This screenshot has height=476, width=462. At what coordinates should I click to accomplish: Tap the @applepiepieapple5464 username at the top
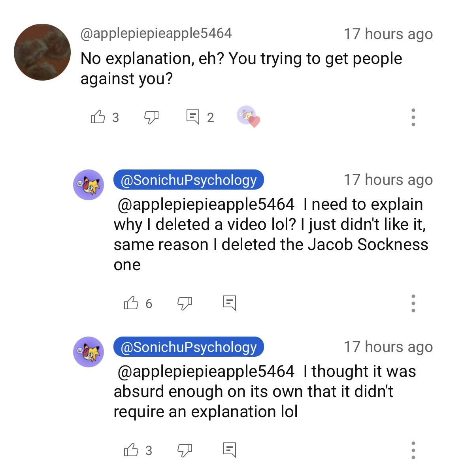click(156, 34)
